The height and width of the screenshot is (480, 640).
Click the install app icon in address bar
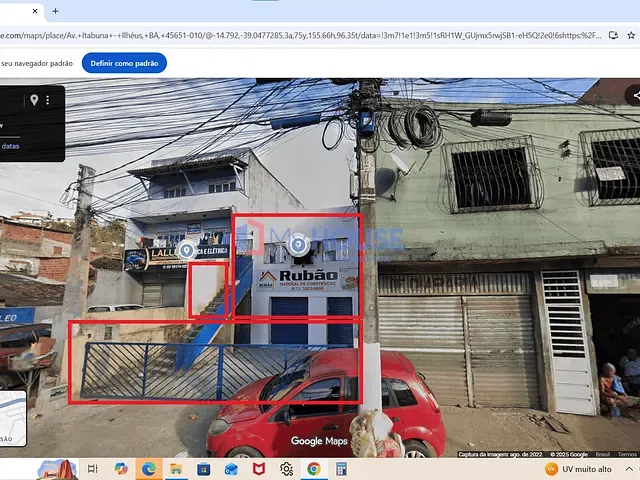tap(613, 36)
